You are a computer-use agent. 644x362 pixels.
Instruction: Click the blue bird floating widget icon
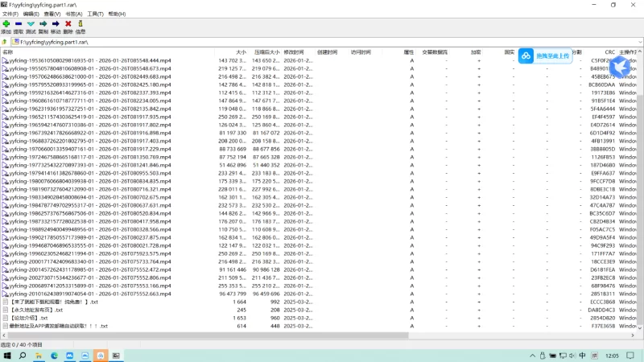[620, 67]
